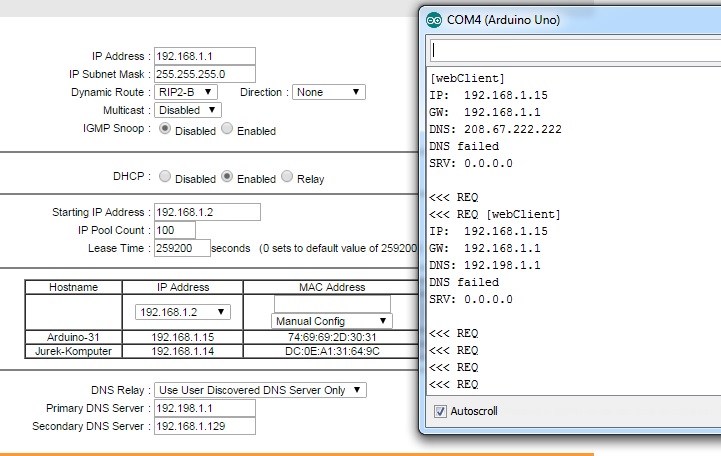Click the Arduino-31 hostname cell
Image resolution: width=721 pixels, height=456 pixels.
(73, 337)
